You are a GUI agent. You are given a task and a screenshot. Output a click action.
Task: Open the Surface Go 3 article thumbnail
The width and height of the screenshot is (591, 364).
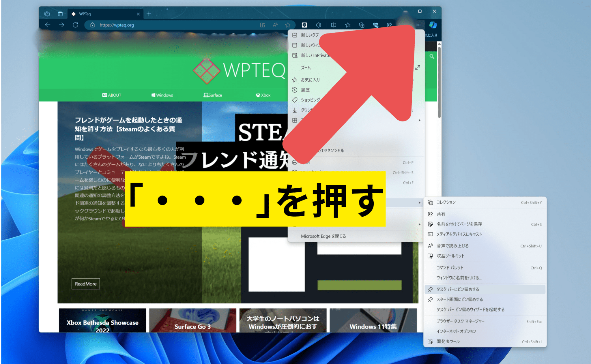(x=192, y=326)
